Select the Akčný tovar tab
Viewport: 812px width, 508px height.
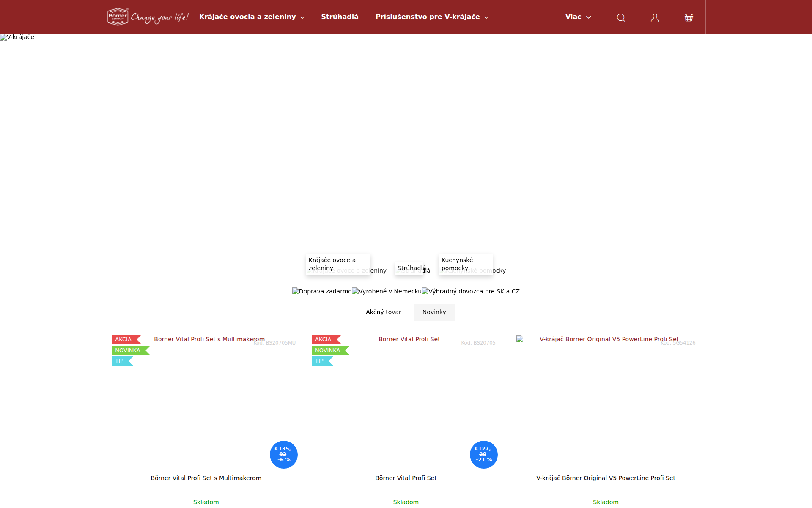383,312
